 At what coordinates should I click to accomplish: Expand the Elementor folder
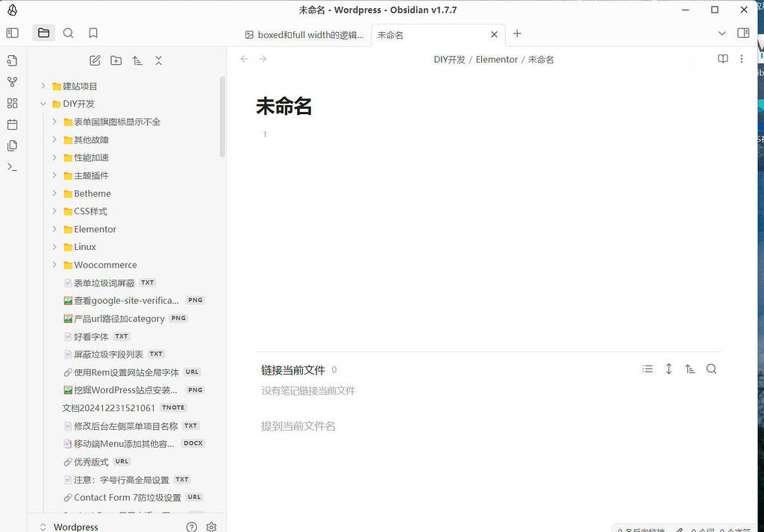54,229
